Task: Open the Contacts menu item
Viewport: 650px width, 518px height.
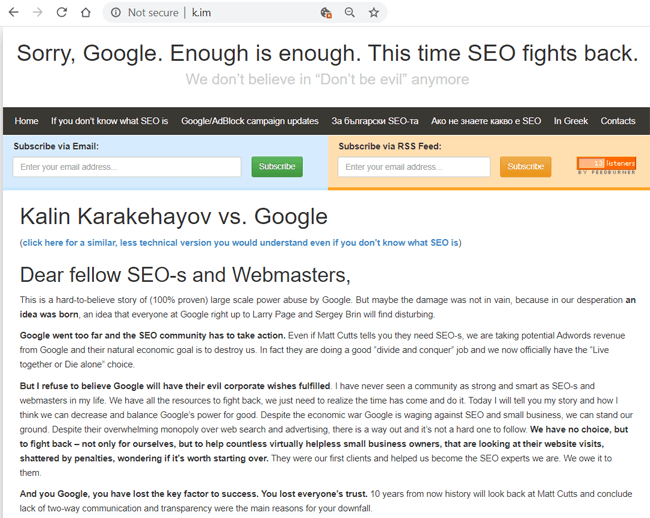Action: 618,121
